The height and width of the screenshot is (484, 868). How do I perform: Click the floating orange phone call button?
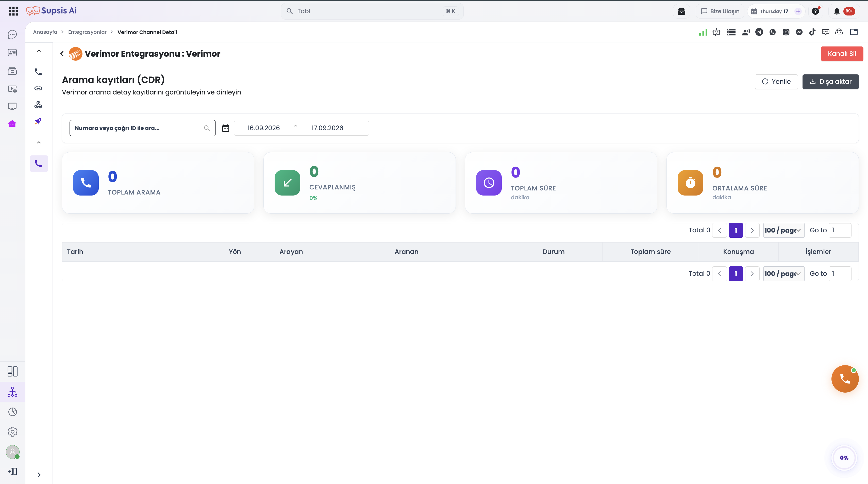[x=845, y=379]
